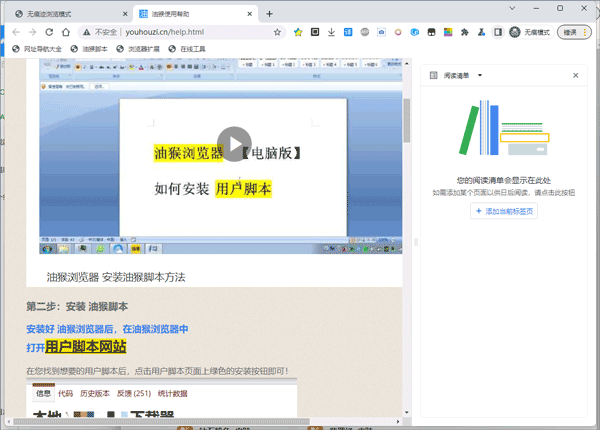This screenshot has width=600, height=430.
Task: Open the downloads arrow icon in the toolbar
Action: 331,32
